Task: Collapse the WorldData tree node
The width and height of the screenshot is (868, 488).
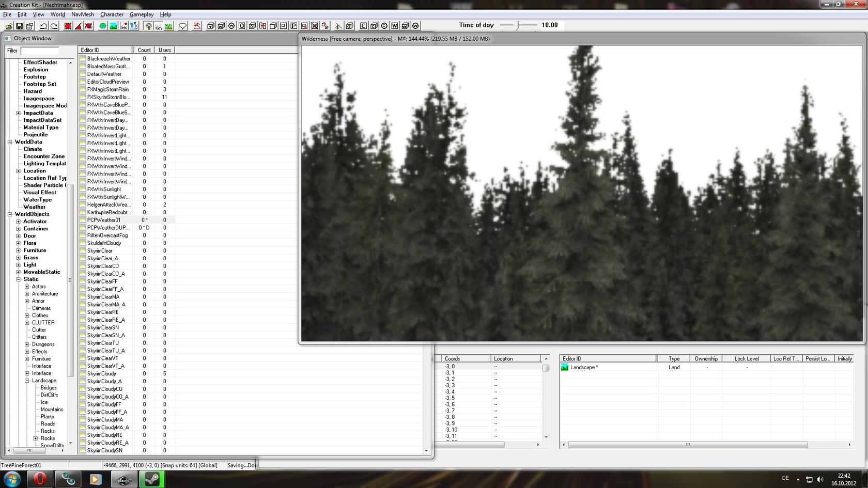Action: coord(10,142)
